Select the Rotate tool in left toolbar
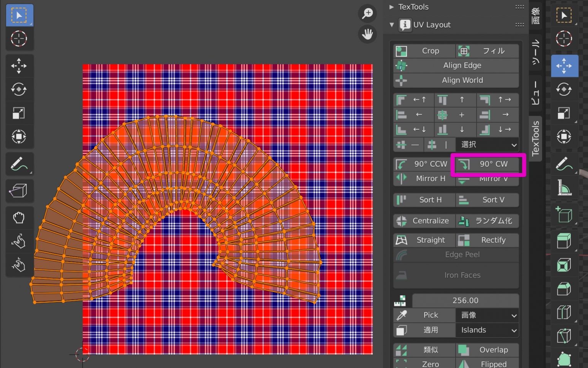Screen dimensions: 588x368 pyautogui.click(x=20, y=89)
